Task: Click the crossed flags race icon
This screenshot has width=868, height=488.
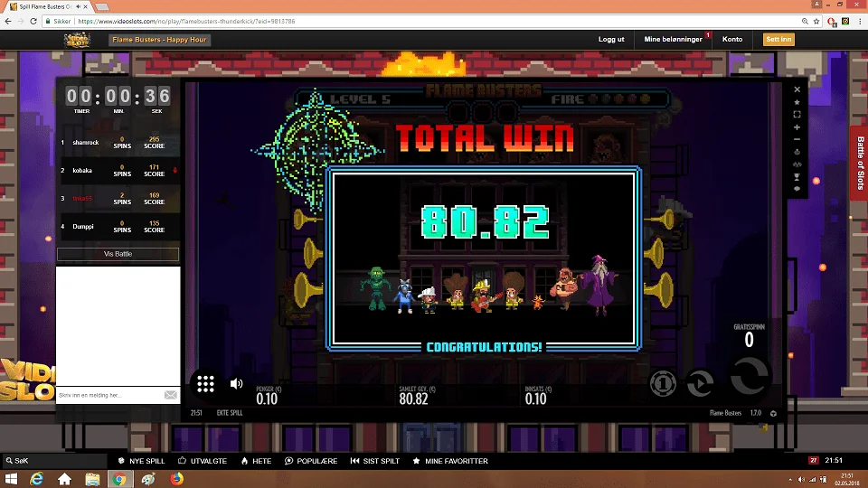Action: pos(797,164)
